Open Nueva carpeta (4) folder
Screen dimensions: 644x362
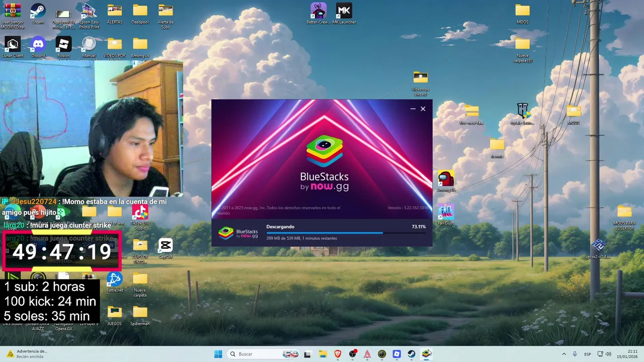pos(523,50)
